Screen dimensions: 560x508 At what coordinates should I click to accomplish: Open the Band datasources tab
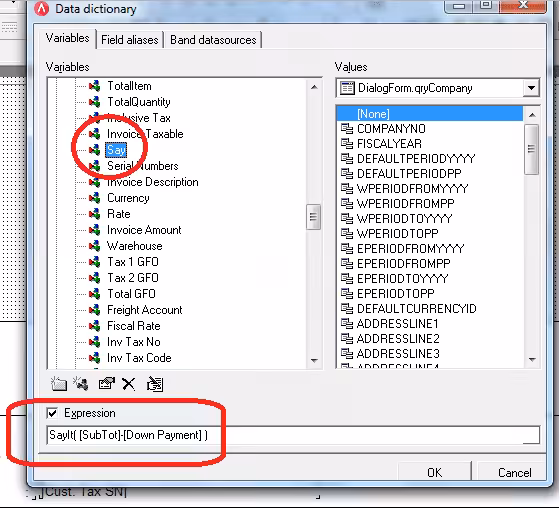pyautogui.click(x=213, y=40)
